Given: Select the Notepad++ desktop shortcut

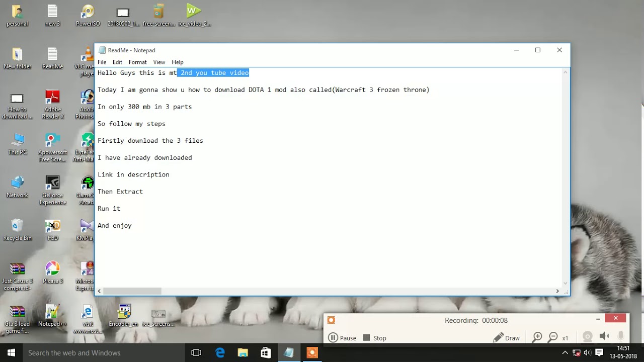Looking at the screenshot, I should tap(52, 316).
